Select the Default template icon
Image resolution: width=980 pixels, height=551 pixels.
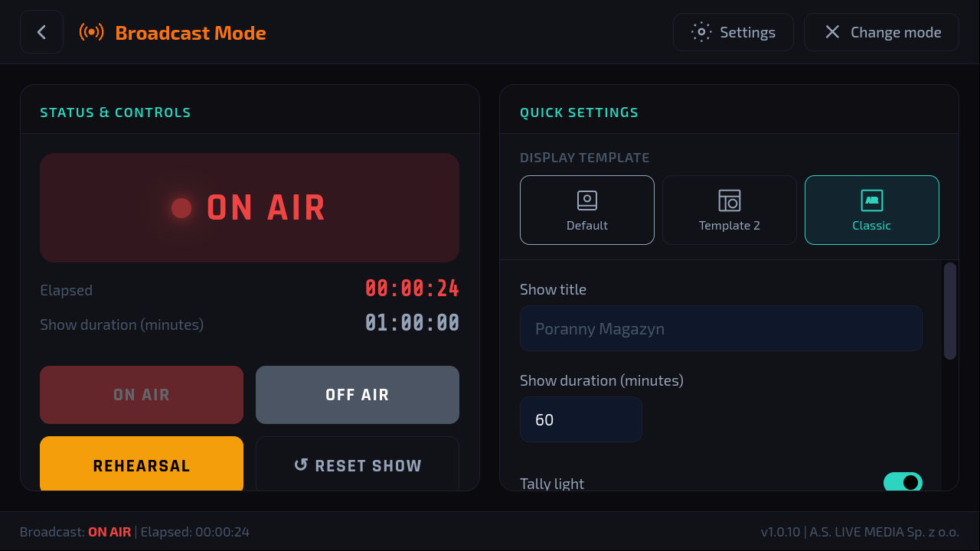587,201
